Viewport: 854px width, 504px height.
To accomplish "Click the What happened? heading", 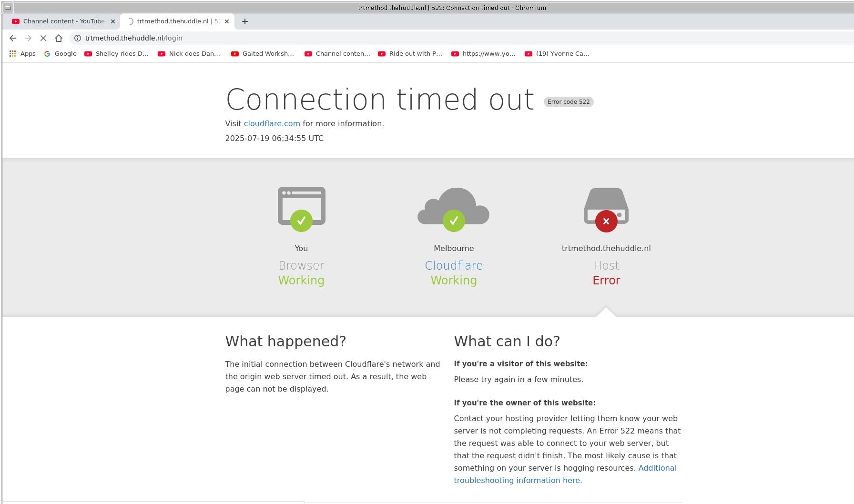I will click(x=285, y=342).
